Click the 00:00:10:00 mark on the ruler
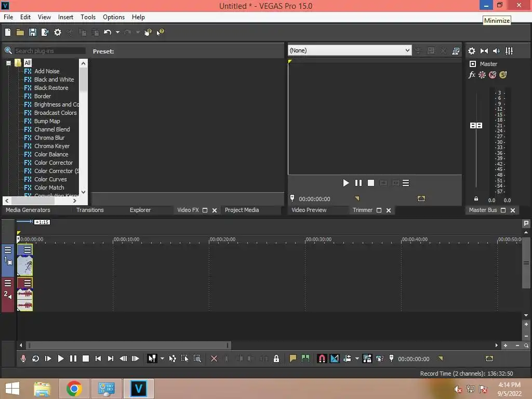The image size is (532, 399). (x=126, y=239)
